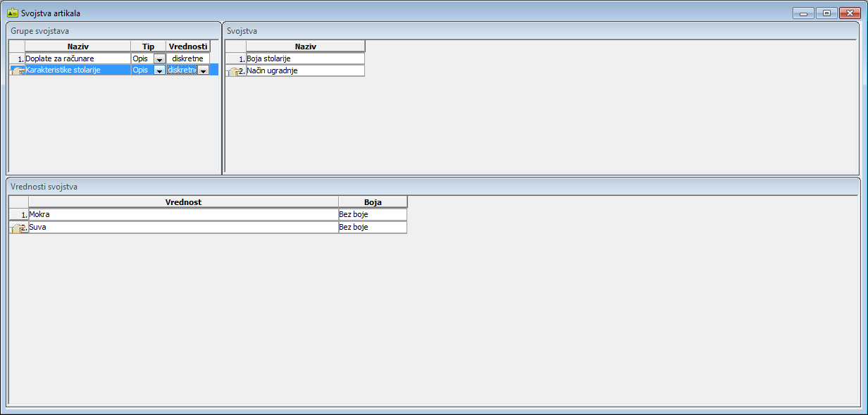The width and height of the screenshot is (868, 415).
Task: Maximize the Svojstva artikala window
Action: click(x=826, y=13)
